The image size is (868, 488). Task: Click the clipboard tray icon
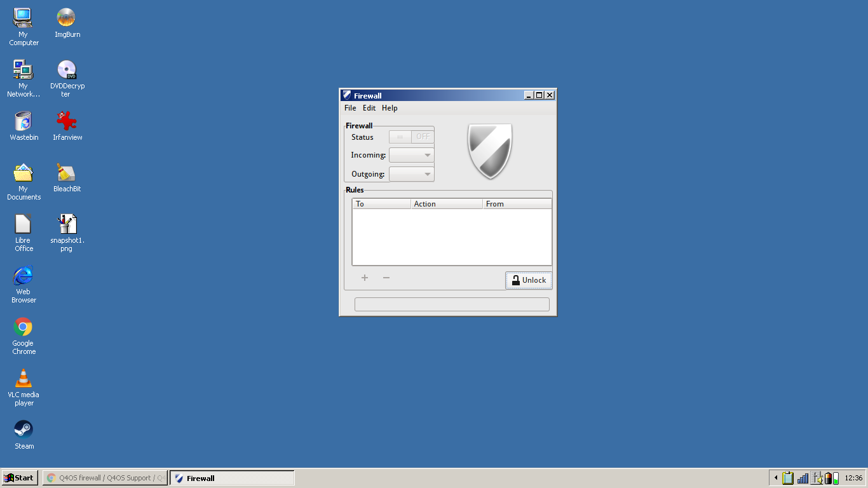click(788, 478)
